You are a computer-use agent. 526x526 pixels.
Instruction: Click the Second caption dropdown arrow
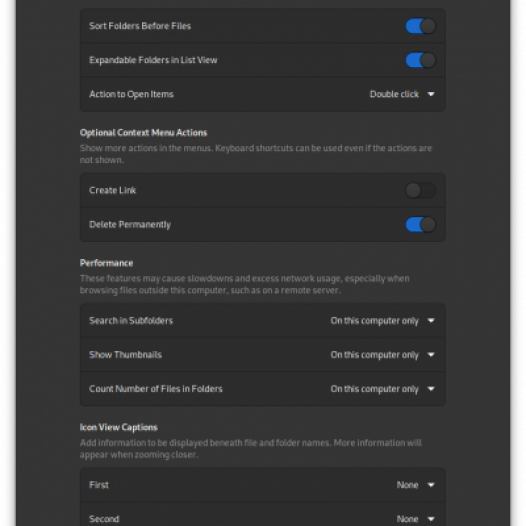pyautogui.click(x=431, y=519)
